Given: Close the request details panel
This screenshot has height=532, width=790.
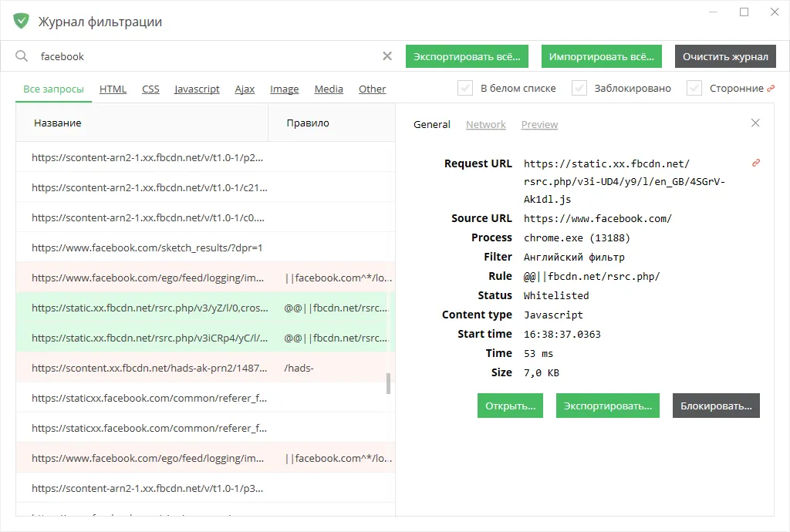Looking at the screenshot, I should [x=755, y=123].
